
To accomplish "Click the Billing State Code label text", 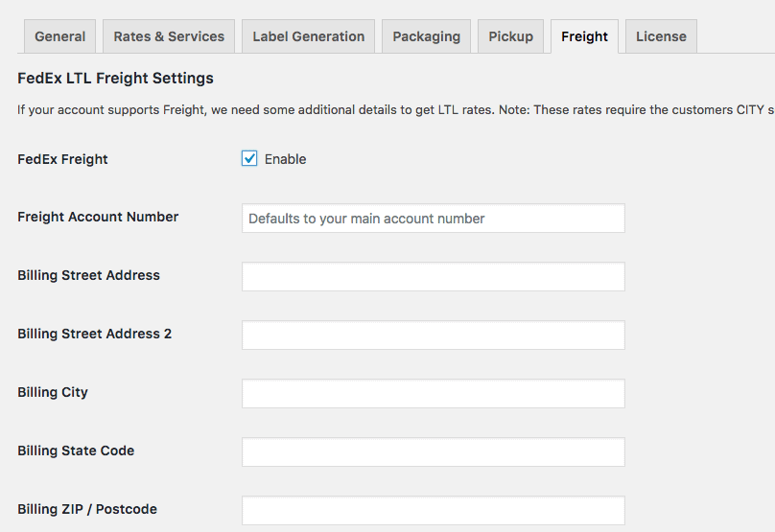I will (76, 451).
